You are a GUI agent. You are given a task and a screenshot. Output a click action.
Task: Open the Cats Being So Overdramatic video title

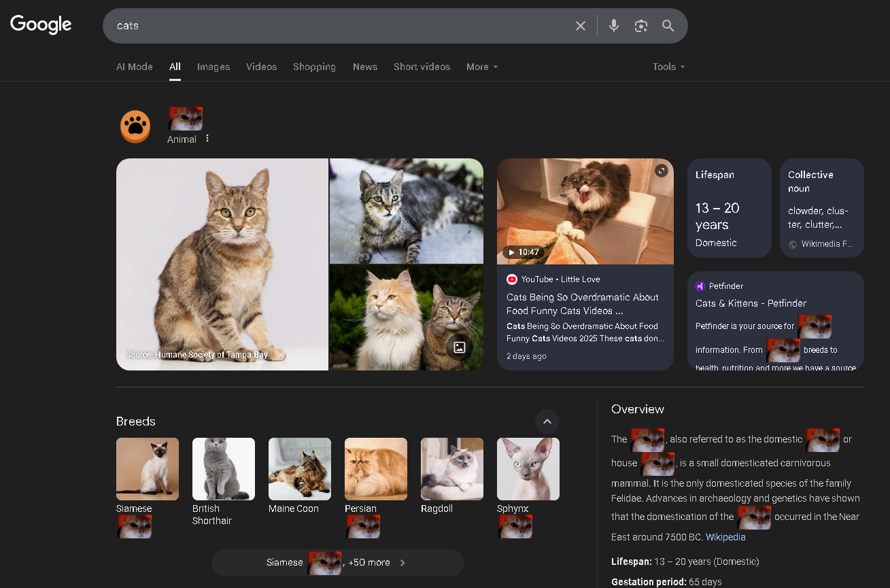[x=583, y=304]
